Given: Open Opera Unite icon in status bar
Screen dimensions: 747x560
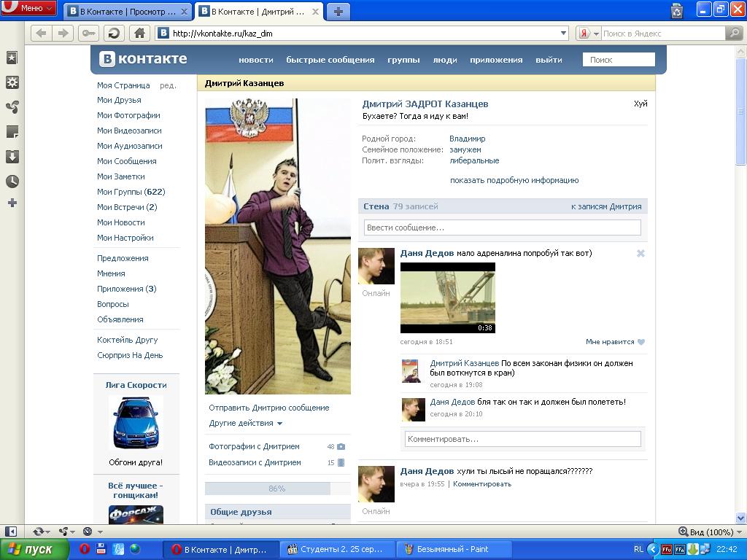Looking at the screenshot, I should coord(63,532).
